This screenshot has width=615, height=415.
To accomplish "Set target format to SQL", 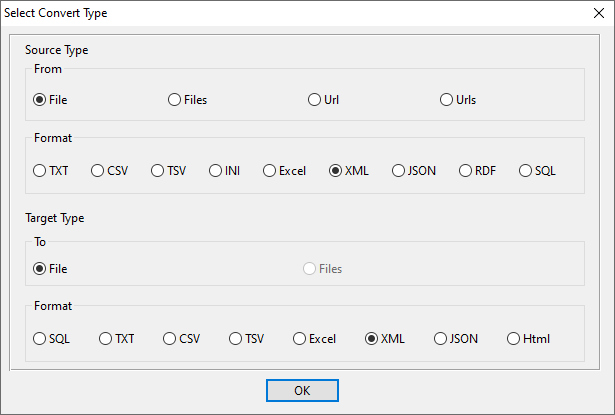I will [40, 339].
